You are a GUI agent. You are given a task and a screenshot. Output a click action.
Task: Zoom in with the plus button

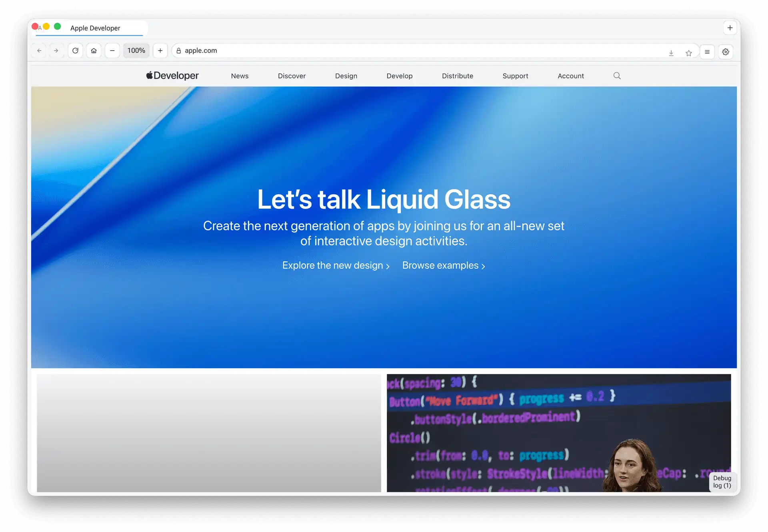pyautogui.click(x=160, y=51)
